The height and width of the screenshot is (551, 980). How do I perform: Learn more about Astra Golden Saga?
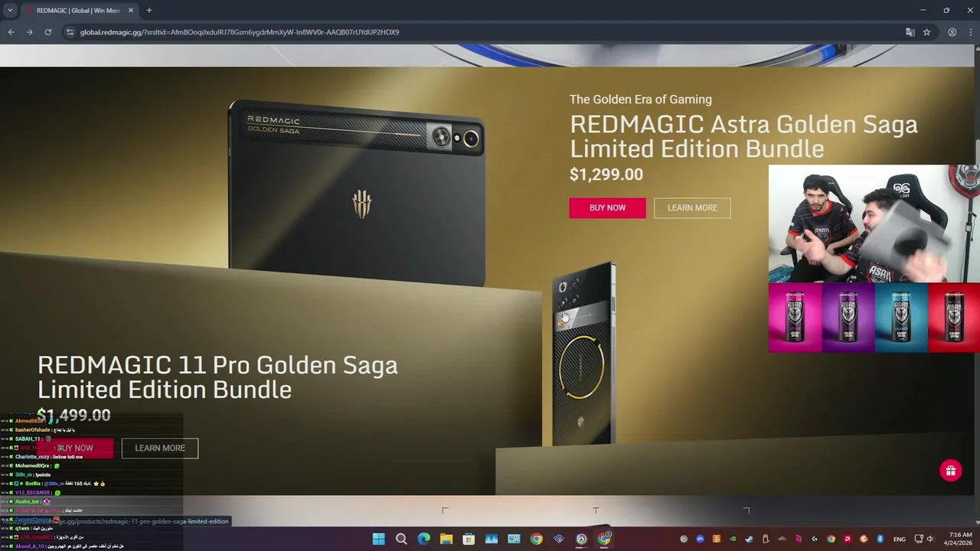(692, 208)
